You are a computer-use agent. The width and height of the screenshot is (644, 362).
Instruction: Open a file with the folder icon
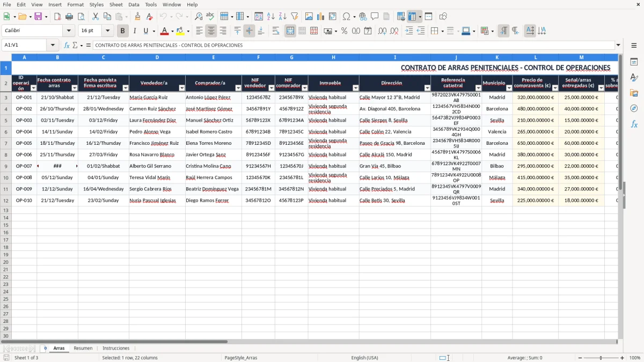21,17
